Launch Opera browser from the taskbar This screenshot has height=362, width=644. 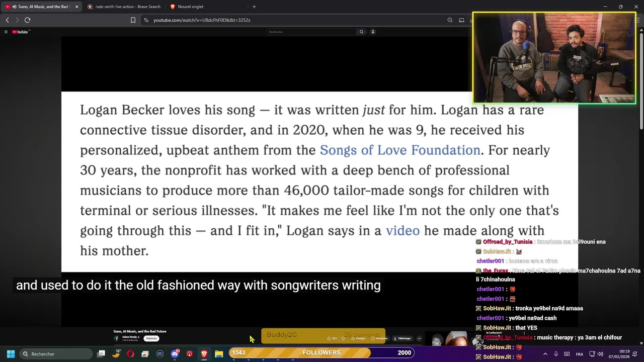point(130,354)
